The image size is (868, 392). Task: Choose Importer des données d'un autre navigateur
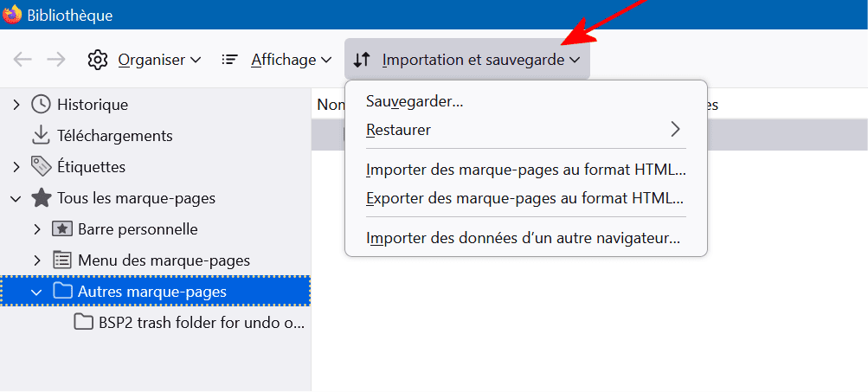(x=526, y=239)
